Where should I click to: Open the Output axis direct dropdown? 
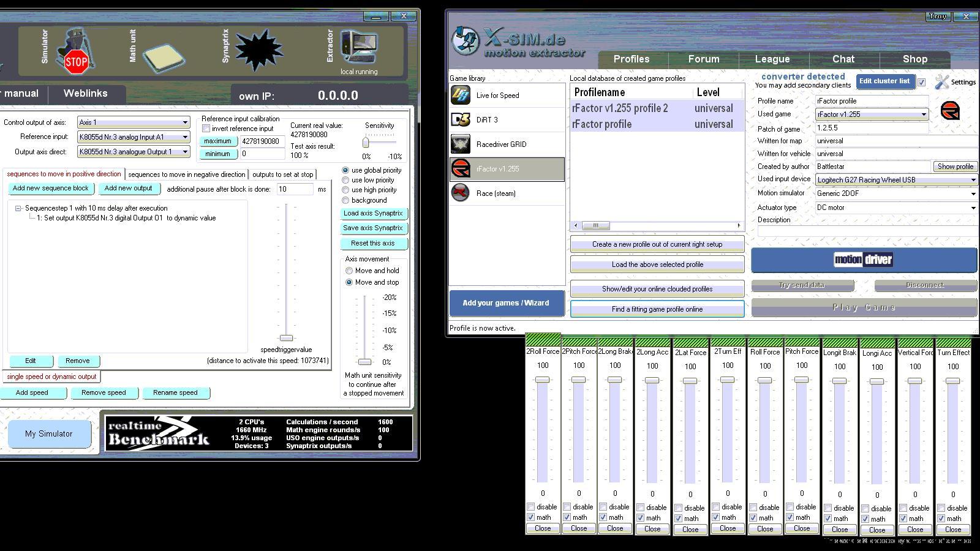134,152
